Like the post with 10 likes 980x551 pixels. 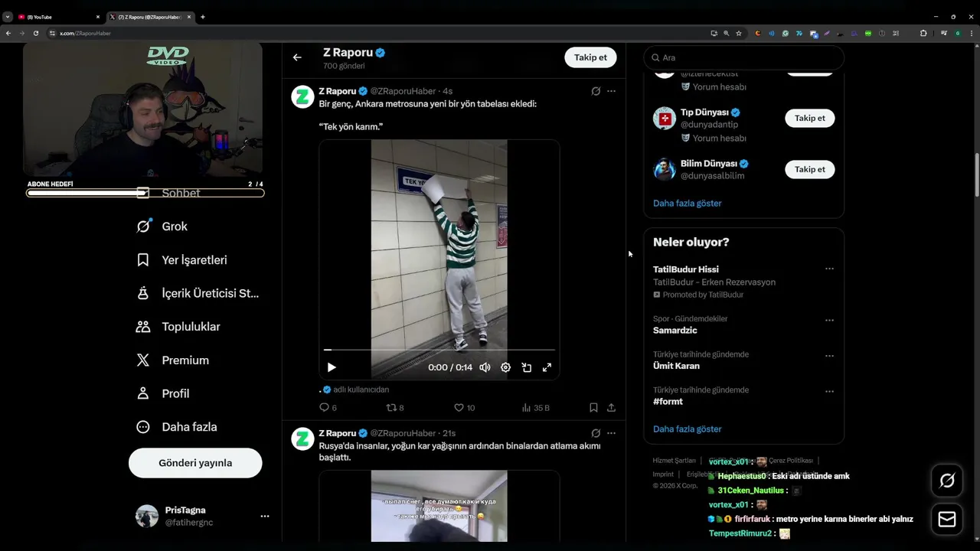(x=464, y=408)
